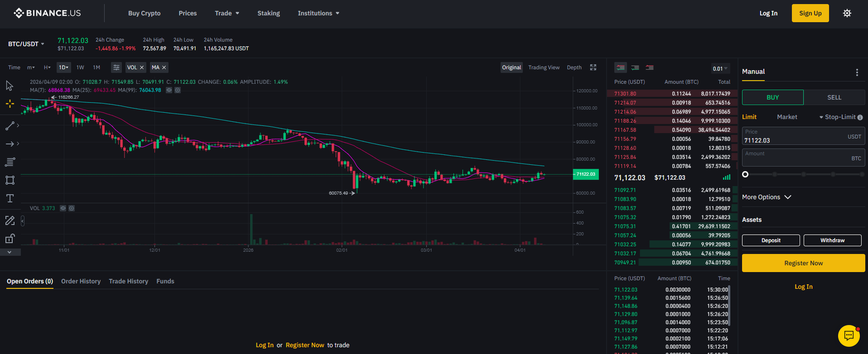The image size is (868, 354).
Task: Open MA indicator settings target icon
Action: click(177, 90)
